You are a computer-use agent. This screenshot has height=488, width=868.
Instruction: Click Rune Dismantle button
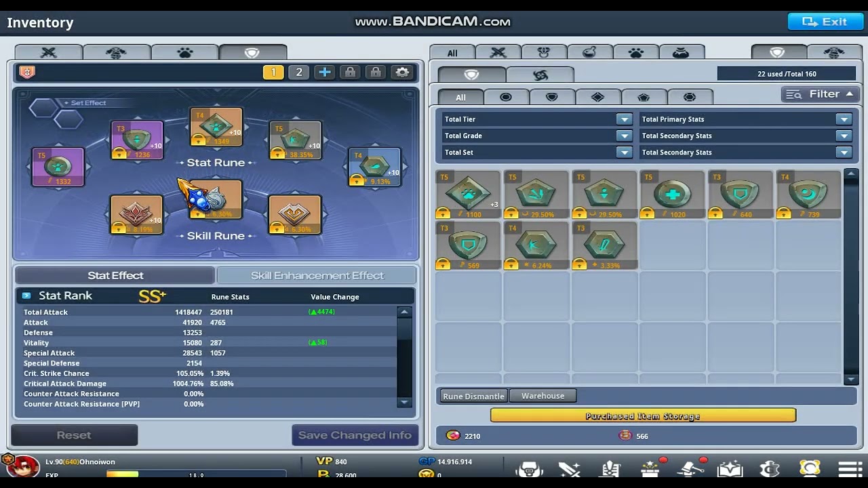click(473, 396)
